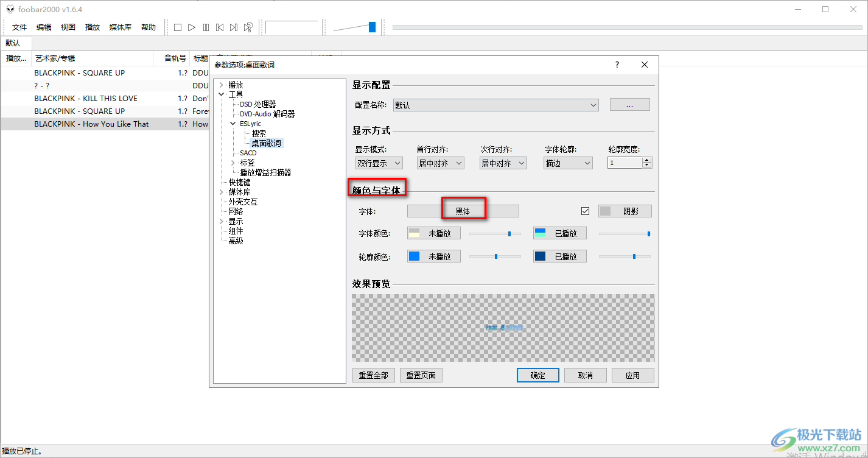This screenshot has height=458, width=868.
Task: Collapse the 工具 tree node
Action: (x=221, y=94)
